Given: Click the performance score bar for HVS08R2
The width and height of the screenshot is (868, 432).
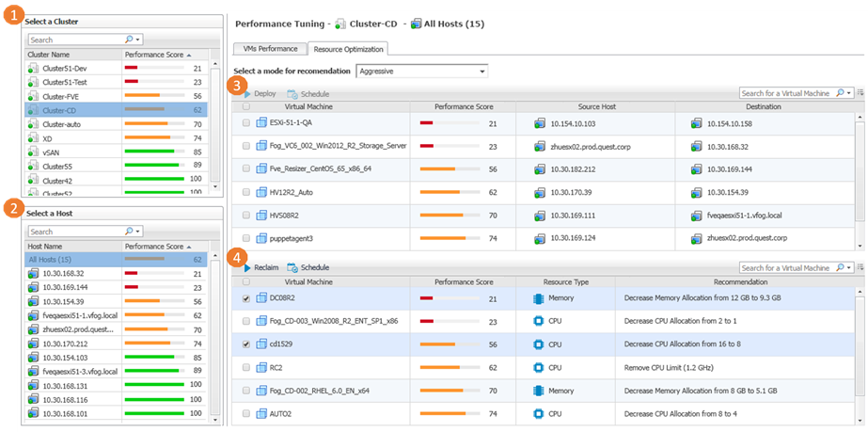Looking at the screenshot, I should (450, 215).
